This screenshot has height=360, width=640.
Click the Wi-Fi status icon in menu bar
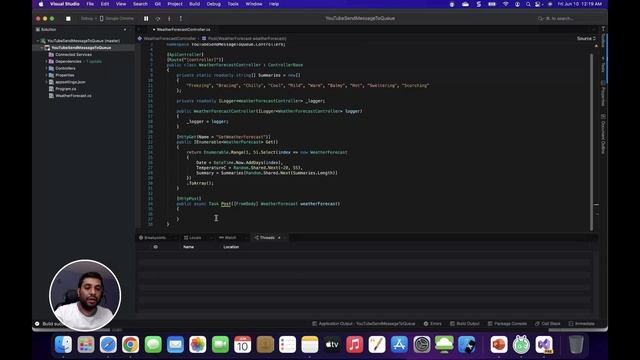(505, 4)
